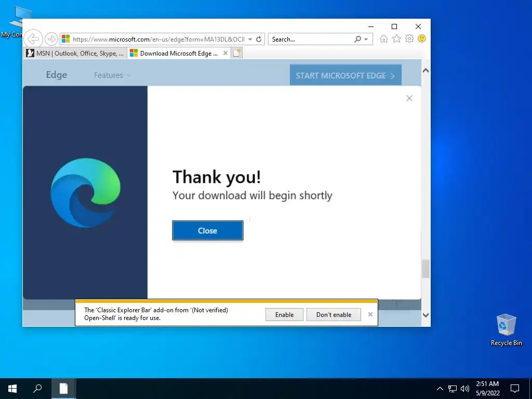Click the Microsoft favicon in the address bar
The width and height of the screenshot is (532, 399).
(x=66, y=39)
